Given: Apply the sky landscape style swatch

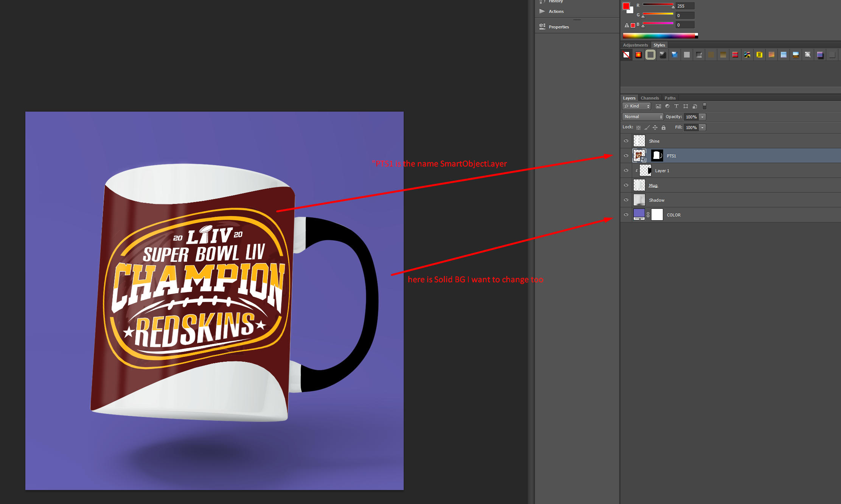Looking at the screenshot, I should tap(796, 55).
